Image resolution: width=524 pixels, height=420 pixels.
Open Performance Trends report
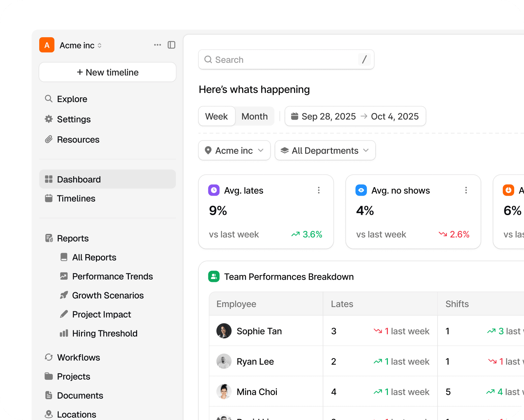tap(112, 276)
